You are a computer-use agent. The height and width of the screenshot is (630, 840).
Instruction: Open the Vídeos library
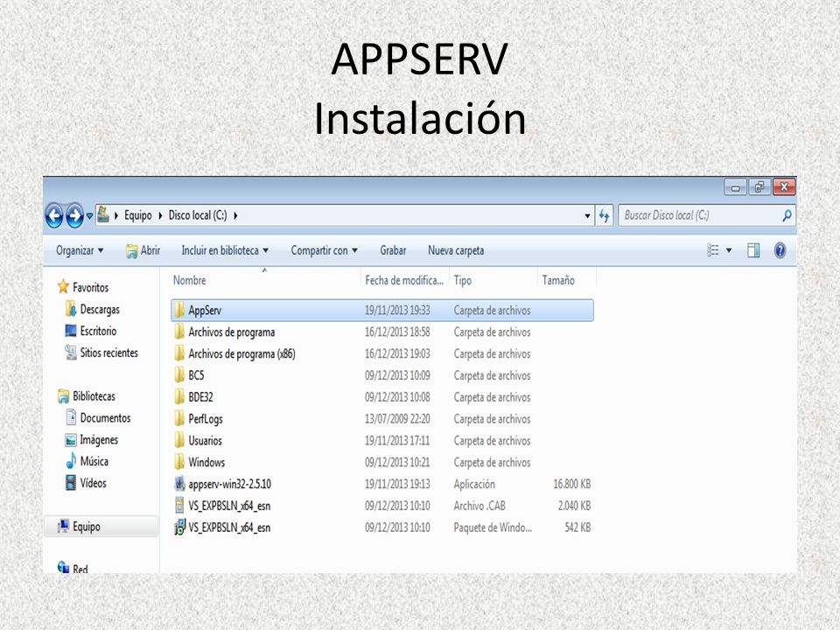click(x=93, y=483)
